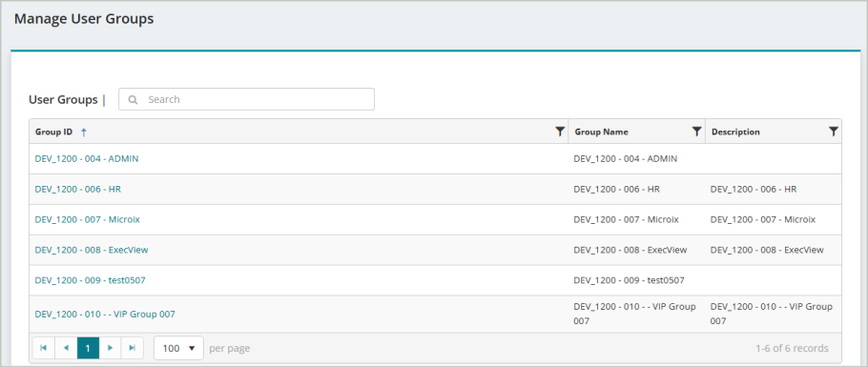This screenshot has height=367, width=868.
Task: Open the DEV_1200 - 008 - ExecView link
Action: 92,250
